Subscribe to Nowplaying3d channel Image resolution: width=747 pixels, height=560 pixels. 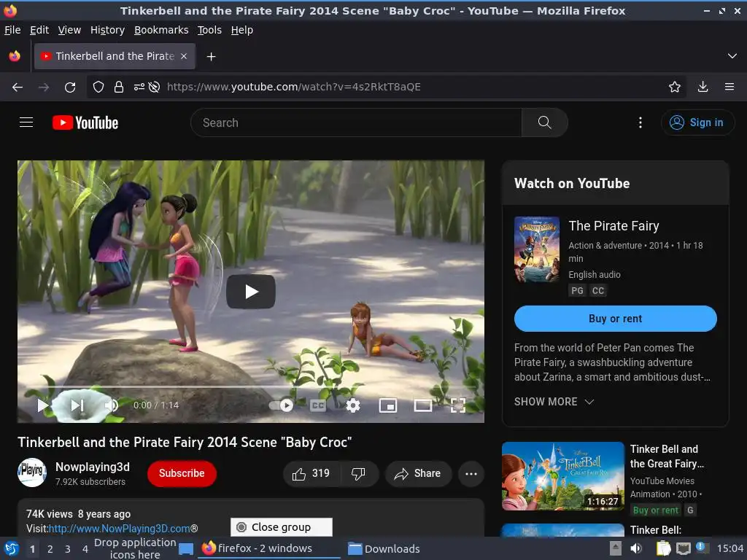pyautogui.click(x=182, y=473)
